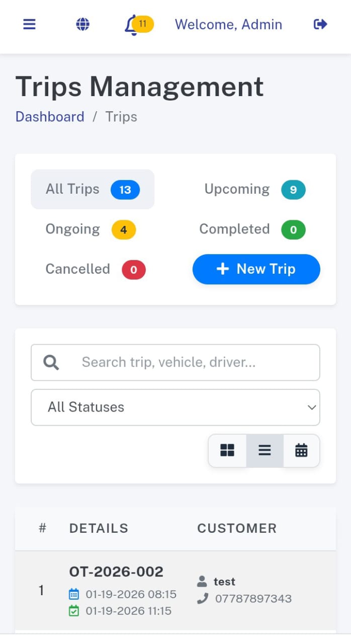351x644 pixels.
Task: Show Upcoming trips filter
Action: 254,189
